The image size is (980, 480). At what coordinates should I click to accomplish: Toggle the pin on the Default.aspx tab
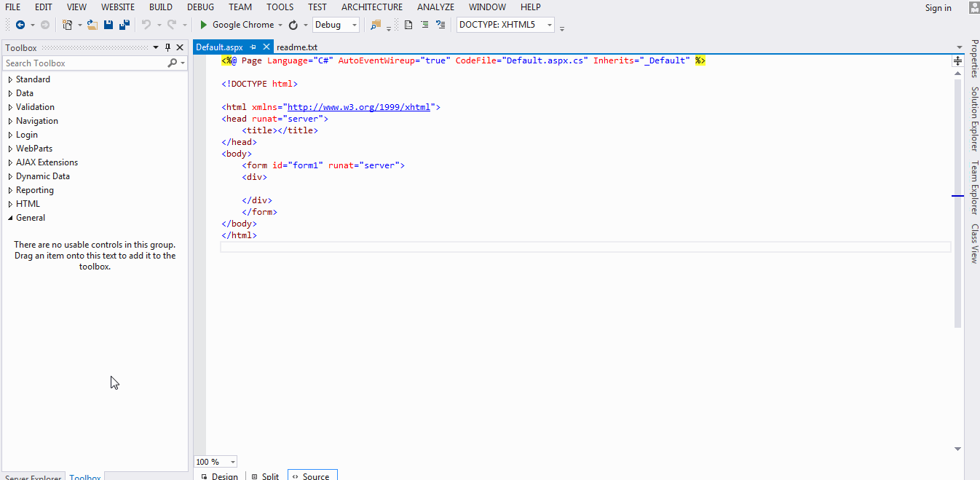pos(253,47)
